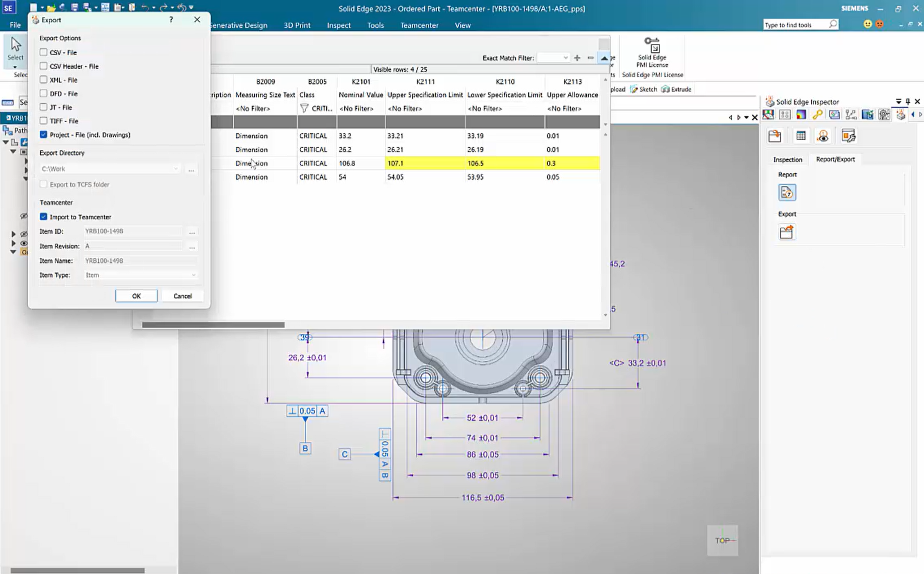
Task: Open the Undo history dropdown arrow
Action: [153, 7]
